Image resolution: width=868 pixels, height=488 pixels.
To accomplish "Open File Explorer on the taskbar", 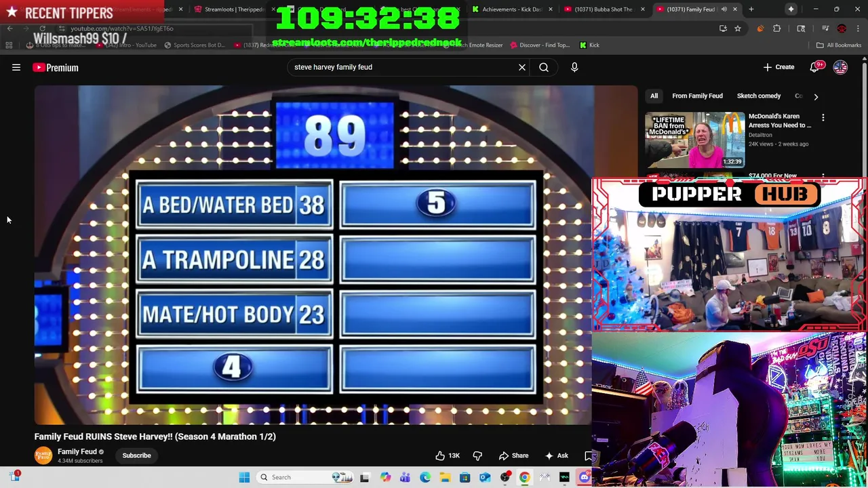I will 445,477.
